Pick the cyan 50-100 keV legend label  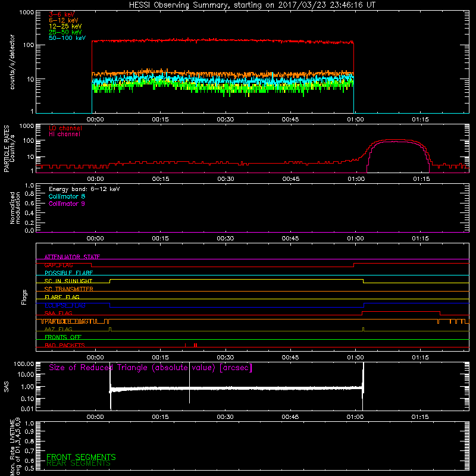[x=67, y=38]
